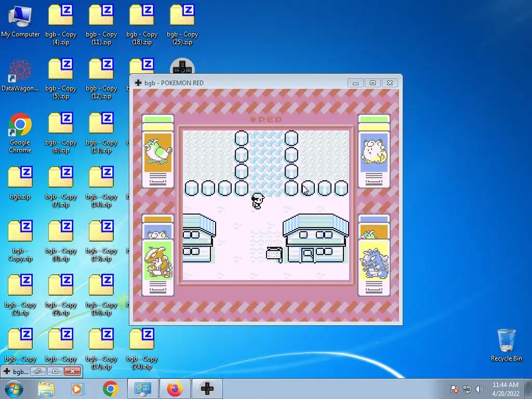Select bgb - Copy (8).zip file
The height and width of the screenshot is (399, 532).
[x=61, y=241]
